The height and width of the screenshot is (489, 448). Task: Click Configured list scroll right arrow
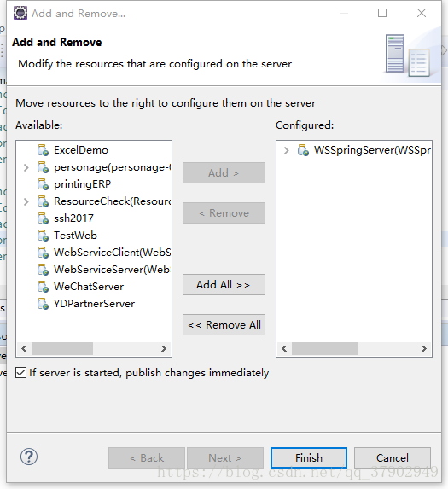424,349
